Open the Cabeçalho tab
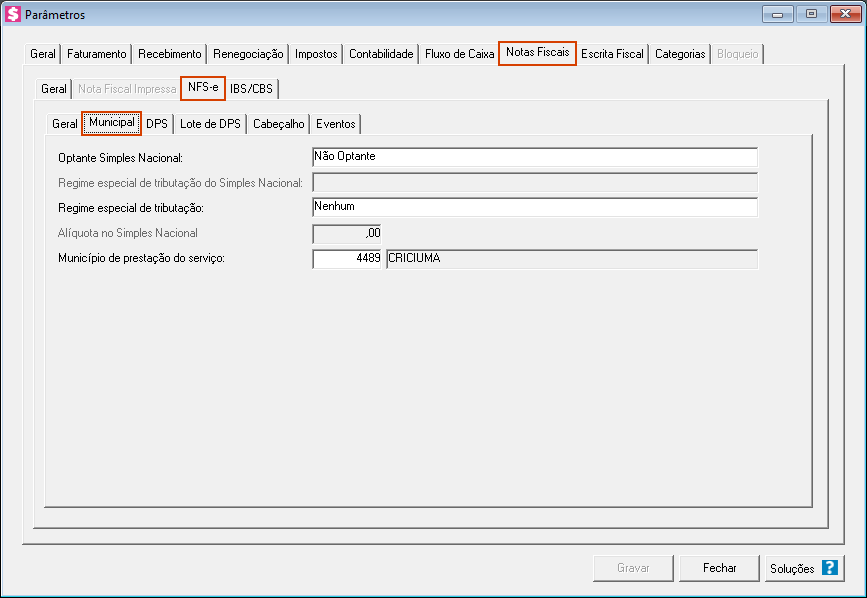This screenshot has height=598, width=867. click(278, 124)
